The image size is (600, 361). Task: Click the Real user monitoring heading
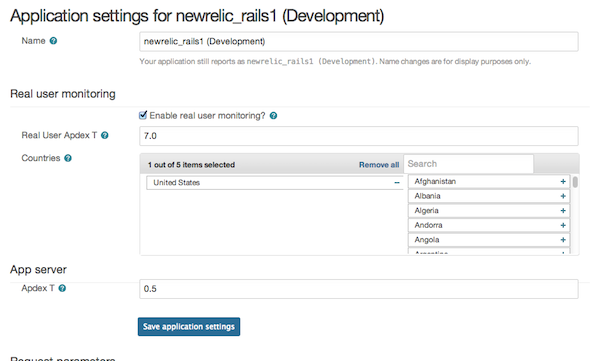(x=63, y=94)
